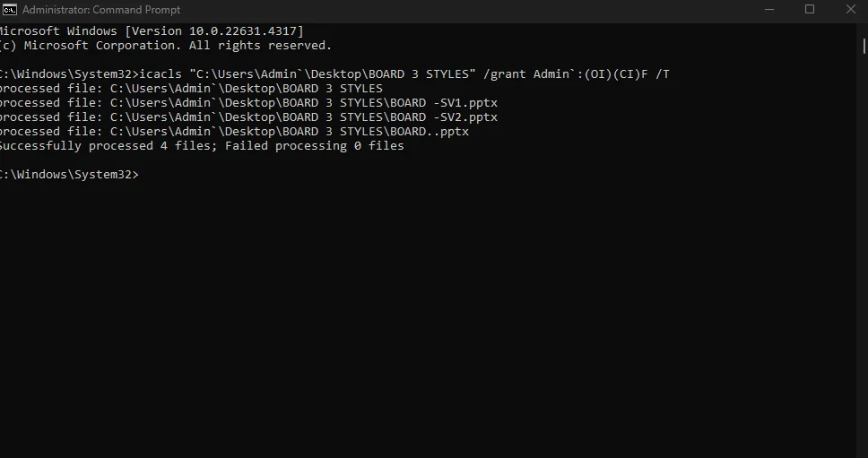Click the last C:\Windows\System32> prompt
This screenshot has width=868, height=458.
[69, 175]
